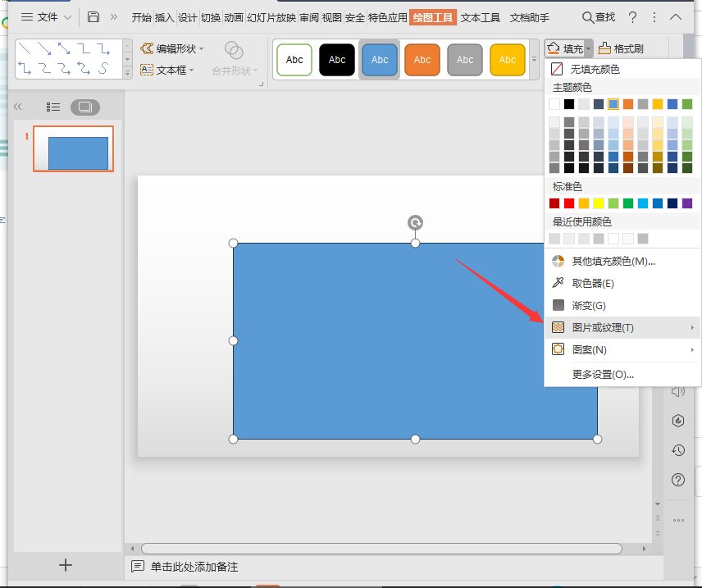Open the search magnifier (查找)
Viewport: 702px width, 588px height.
(599, 17)
